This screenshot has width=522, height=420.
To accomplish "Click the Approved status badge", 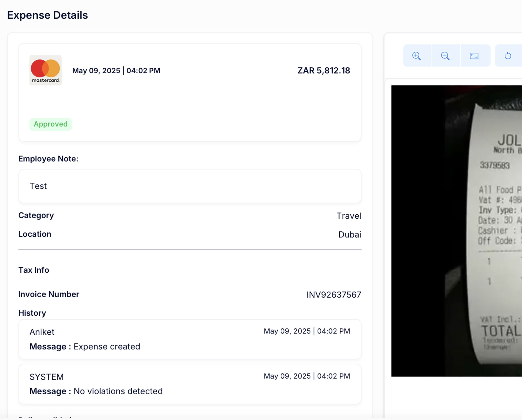I will click(51, 124).
